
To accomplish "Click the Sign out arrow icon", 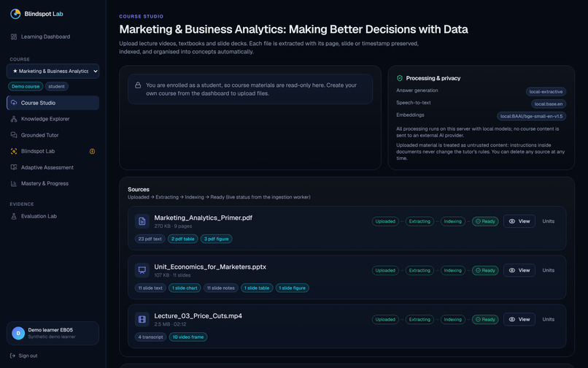I will 12,356.
